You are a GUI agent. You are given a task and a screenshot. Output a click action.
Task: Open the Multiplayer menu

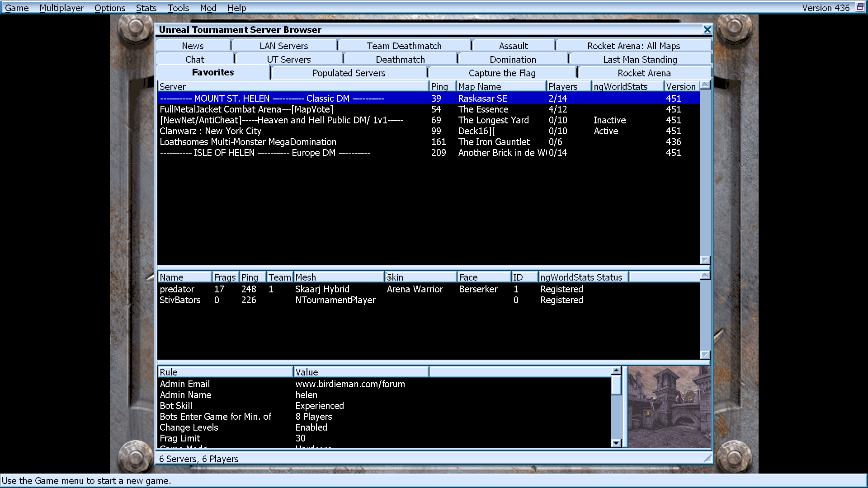click(61, 8)
